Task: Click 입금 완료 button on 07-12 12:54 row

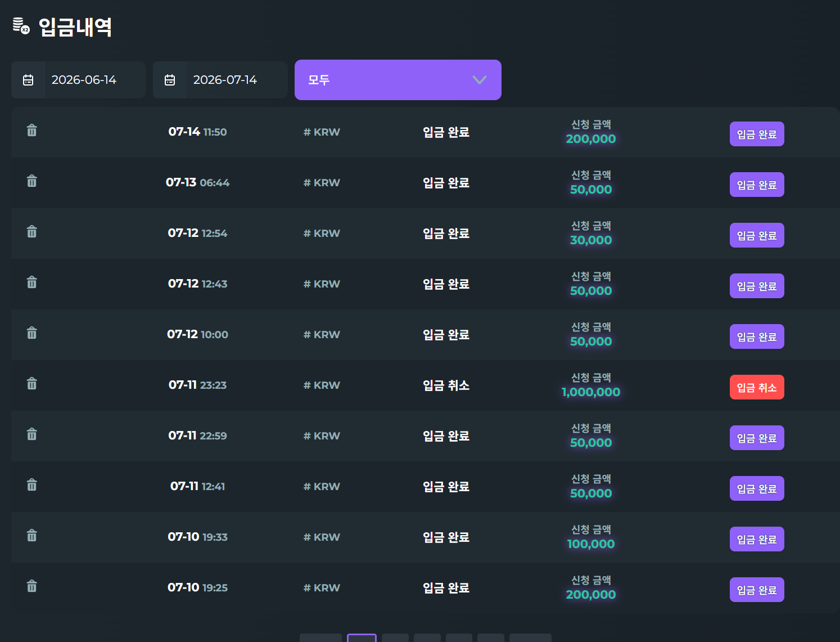Action: pyautogui.click(x=757, y=235)
